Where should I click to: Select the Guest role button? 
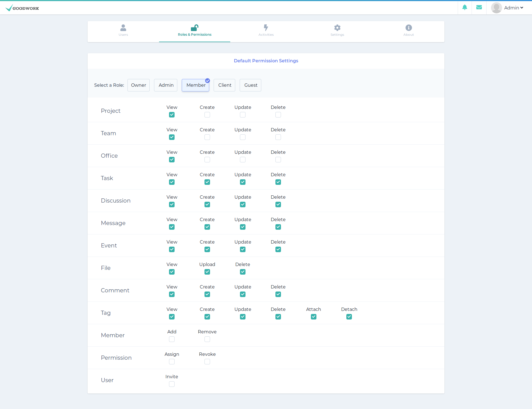tap(250, 85)
